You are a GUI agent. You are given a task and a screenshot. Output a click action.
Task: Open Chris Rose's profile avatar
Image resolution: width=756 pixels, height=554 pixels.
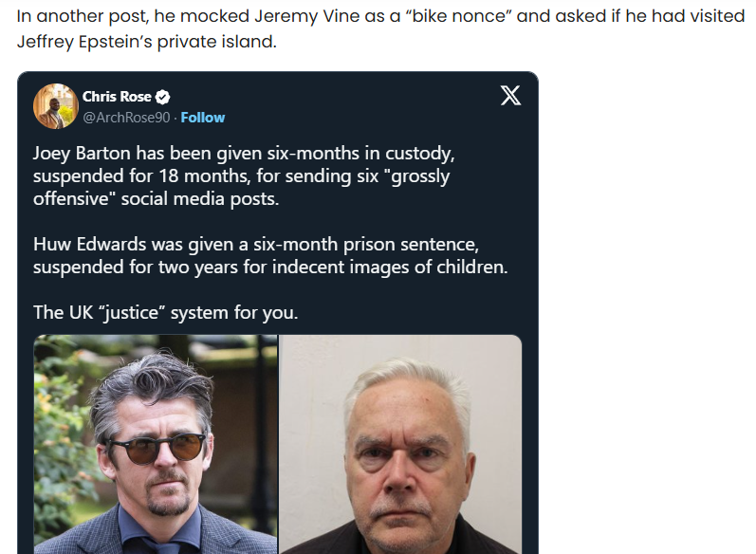(55, 106)
